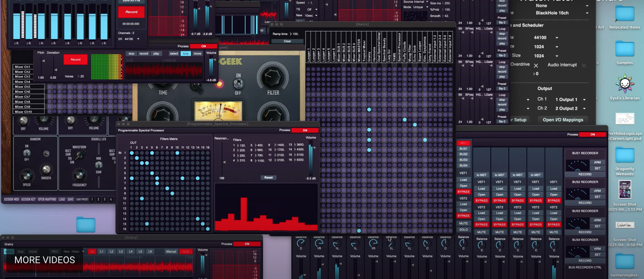Click ASSIGN MIDI in the synth footer
Screen dimensions: 644x279
[11, 199]
